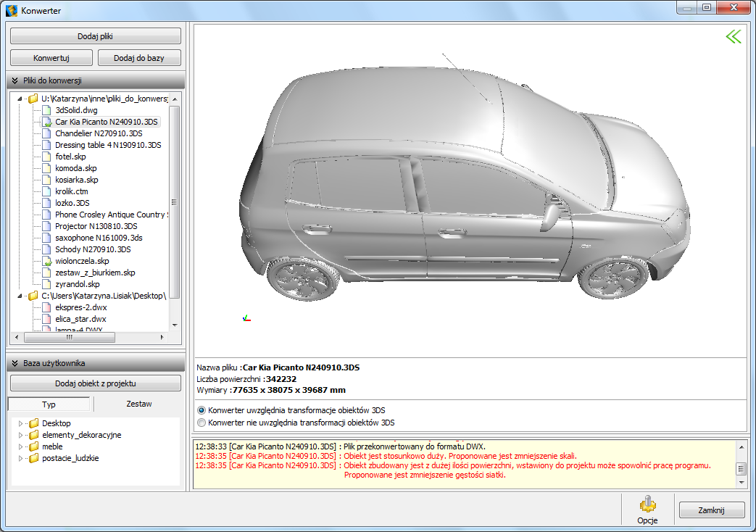Click the postacie_ludzkie folder icon

pyautogui.click(x=34, y=458)
